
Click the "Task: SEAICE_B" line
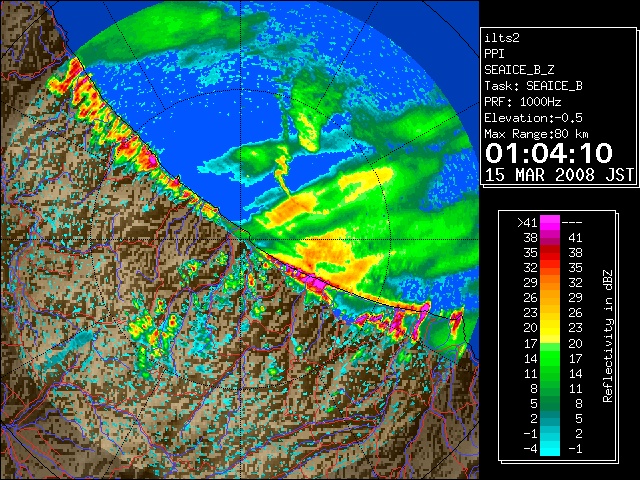[533, 86]
